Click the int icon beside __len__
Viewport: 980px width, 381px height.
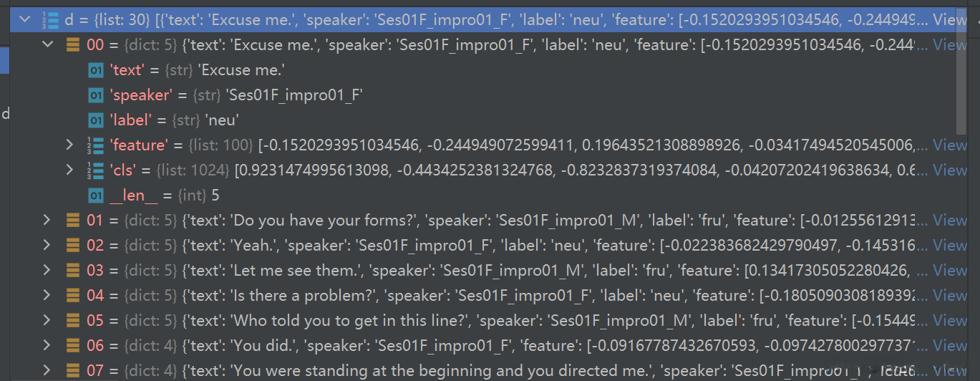(x=95, y=195)
